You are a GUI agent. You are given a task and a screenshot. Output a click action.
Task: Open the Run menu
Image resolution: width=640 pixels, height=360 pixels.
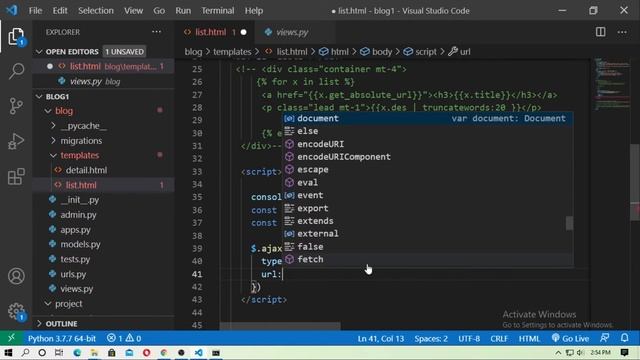click(x=183, y=11)
